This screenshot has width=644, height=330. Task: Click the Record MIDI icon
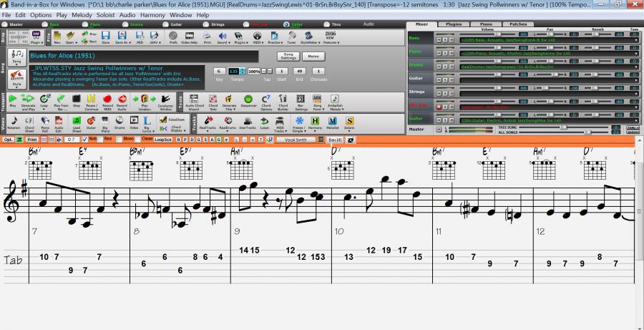(x=107, y=101)
